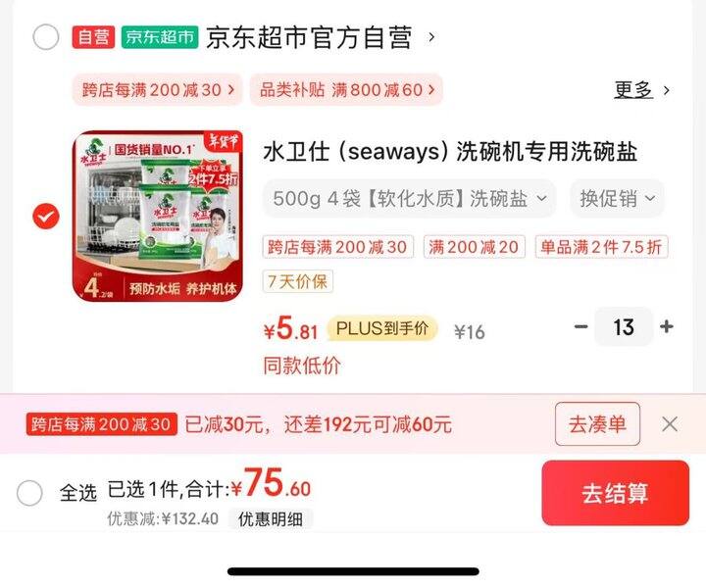Tap the 去结算 checkout button
The width and height of the screenshot is (706, 588).
coord(616,493)
